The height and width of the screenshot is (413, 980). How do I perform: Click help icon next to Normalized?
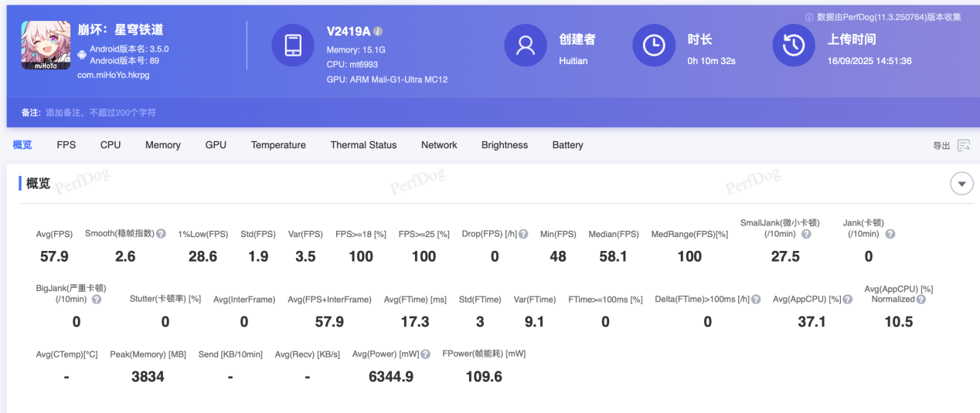click(x=921, y=299)
